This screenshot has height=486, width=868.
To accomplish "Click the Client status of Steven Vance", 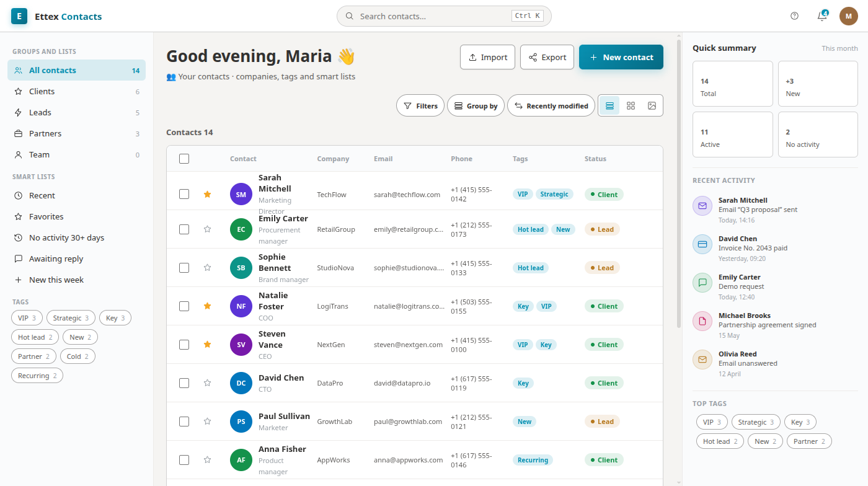I will [x=604, y=345].
